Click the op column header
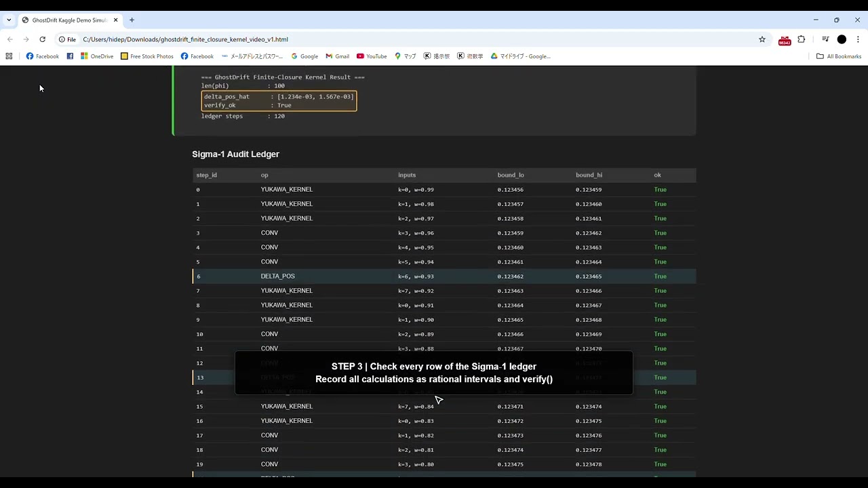This screenshot has width=868, height=488. click(264, 176)
